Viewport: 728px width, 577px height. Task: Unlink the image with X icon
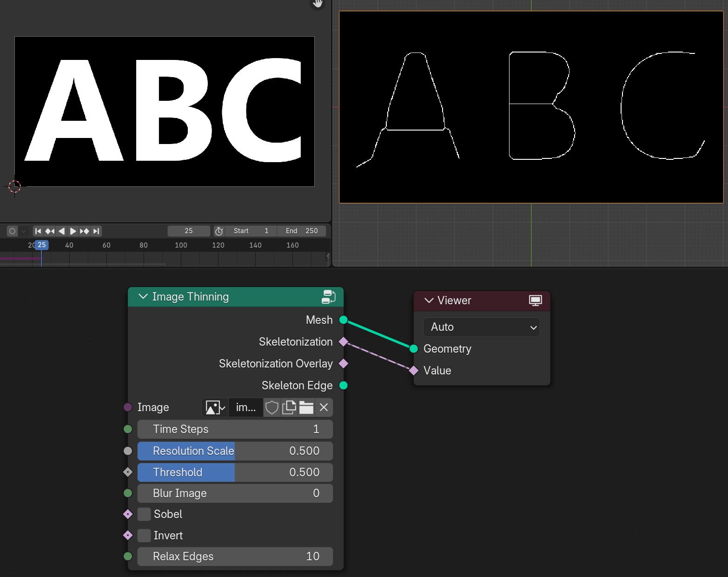coord(324,407)
